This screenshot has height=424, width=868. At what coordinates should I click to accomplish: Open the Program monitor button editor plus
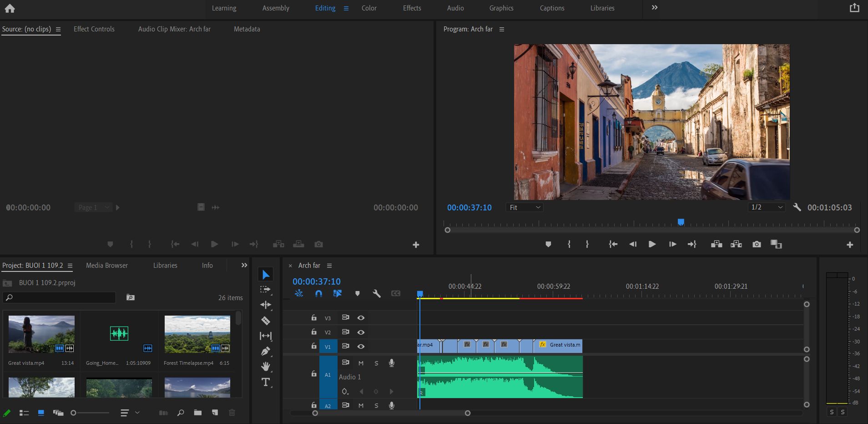(x=850, y=245)
